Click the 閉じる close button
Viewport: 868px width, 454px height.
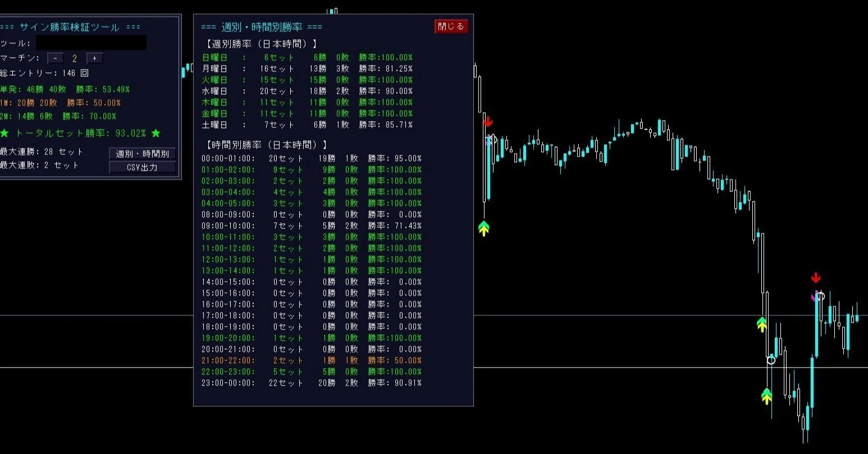pos(451,26)
